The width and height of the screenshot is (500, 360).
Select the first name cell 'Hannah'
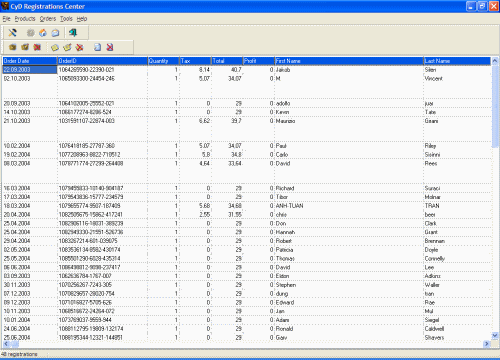tap(349, 232)
